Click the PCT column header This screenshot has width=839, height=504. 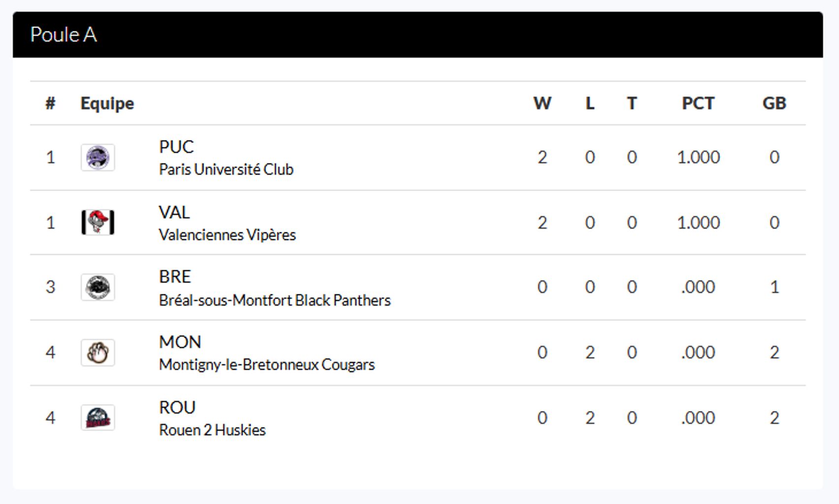coord(698,103)
